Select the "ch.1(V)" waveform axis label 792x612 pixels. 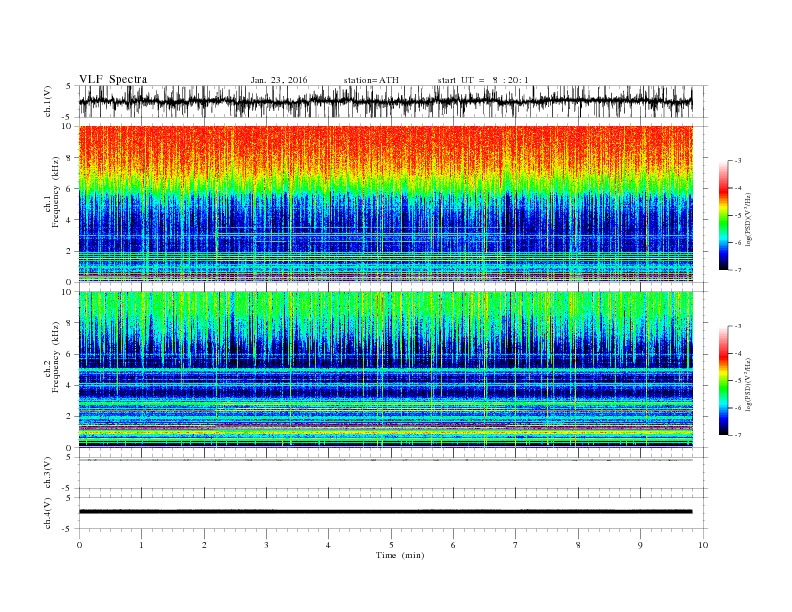pyautogui.click(x=47, y=101)
